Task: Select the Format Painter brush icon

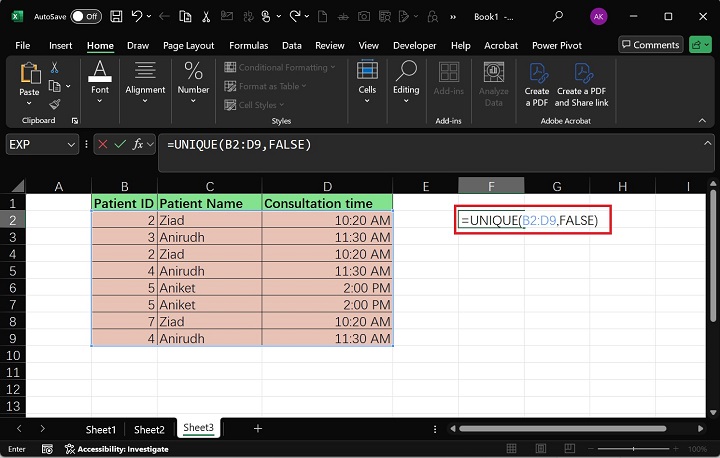Action: point(54,104)
